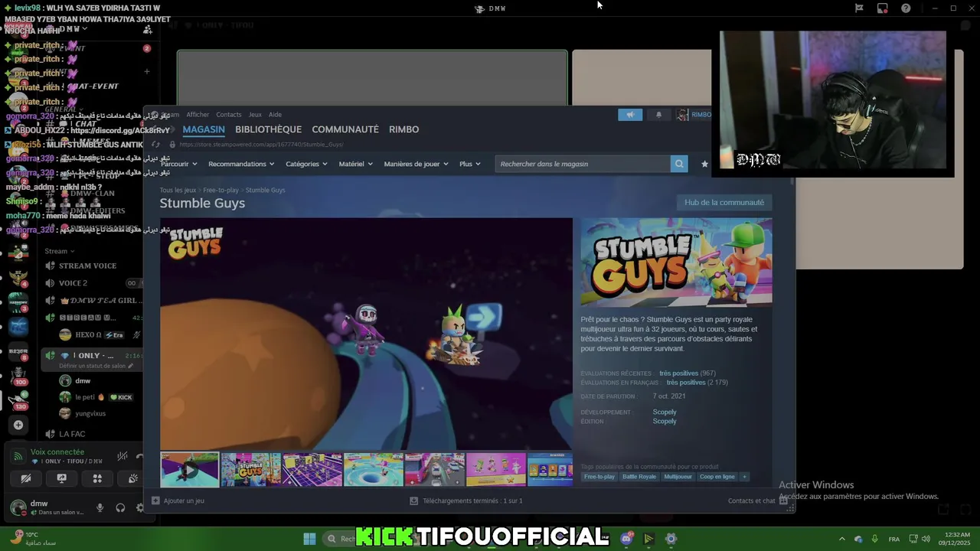Open the Afficher menu in Steam
This screenshot has height=551, width=980.
pyautogui.click(x=198, y=115)
